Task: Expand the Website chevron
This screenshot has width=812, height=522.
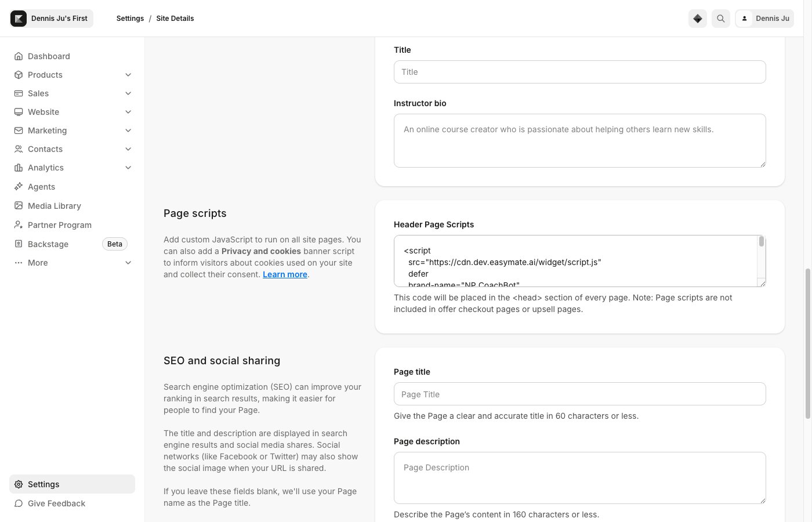Action: click(128, 112)
